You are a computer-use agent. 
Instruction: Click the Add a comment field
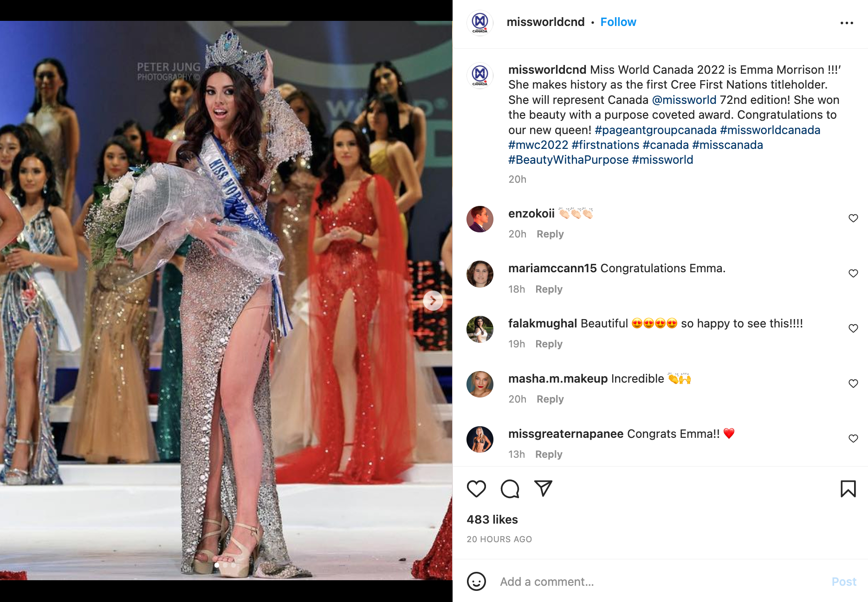point(659,582)
